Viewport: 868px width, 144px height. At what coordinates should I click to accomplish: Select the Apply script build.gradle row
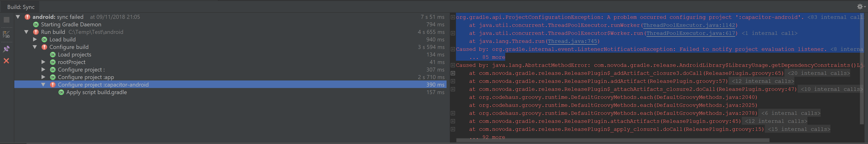(230, 92)
